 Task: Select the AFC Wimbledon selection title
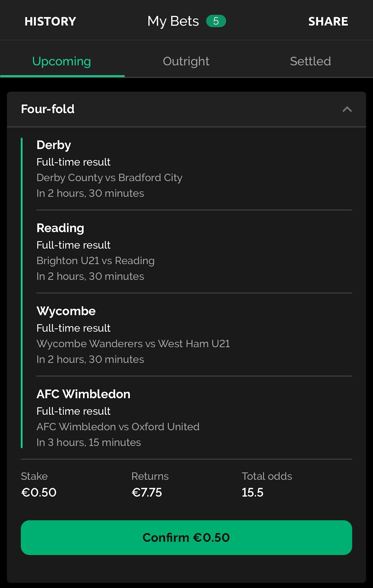coord(83,394)
